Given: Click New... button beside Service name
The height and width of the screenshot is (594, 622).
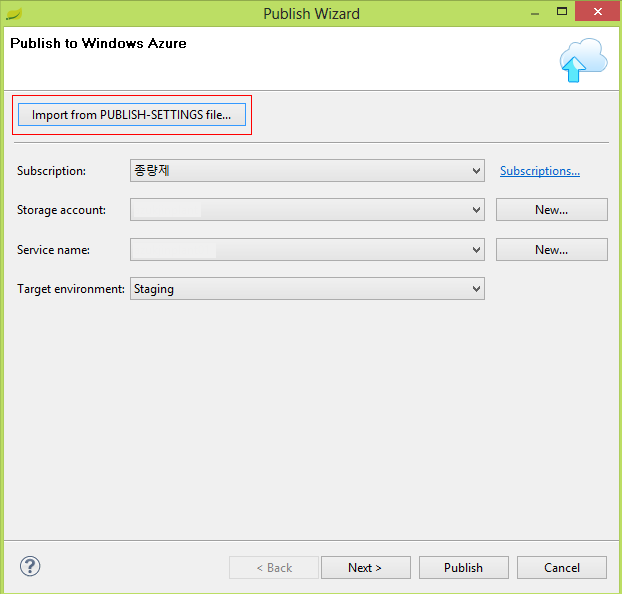Looking at the screenshot, I should pos(551,250).
